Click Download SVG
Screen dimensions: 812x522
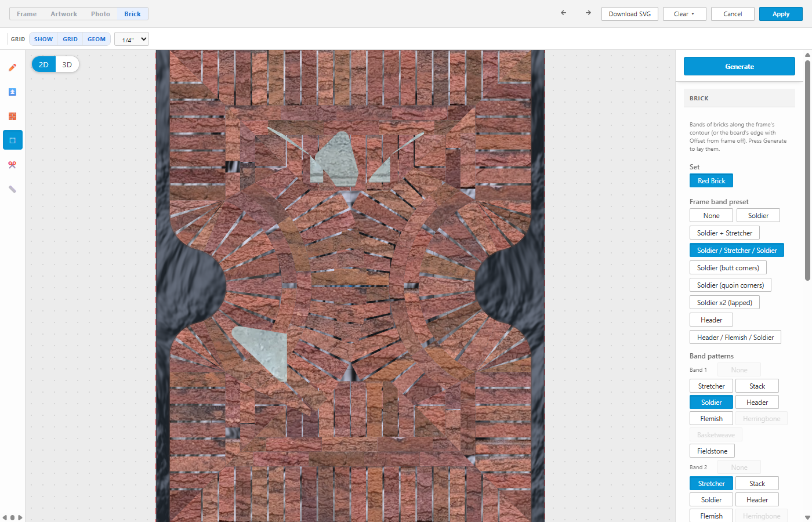(630, 14)
